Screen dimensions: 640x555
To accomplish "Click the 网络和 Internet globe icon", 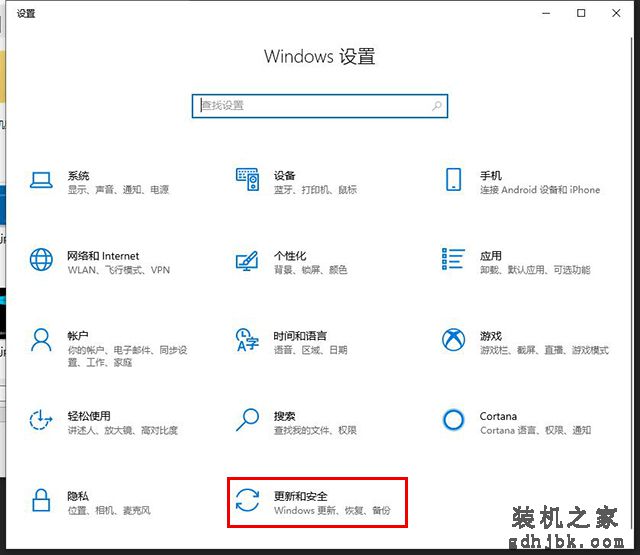I will click(x=41, y=260).
